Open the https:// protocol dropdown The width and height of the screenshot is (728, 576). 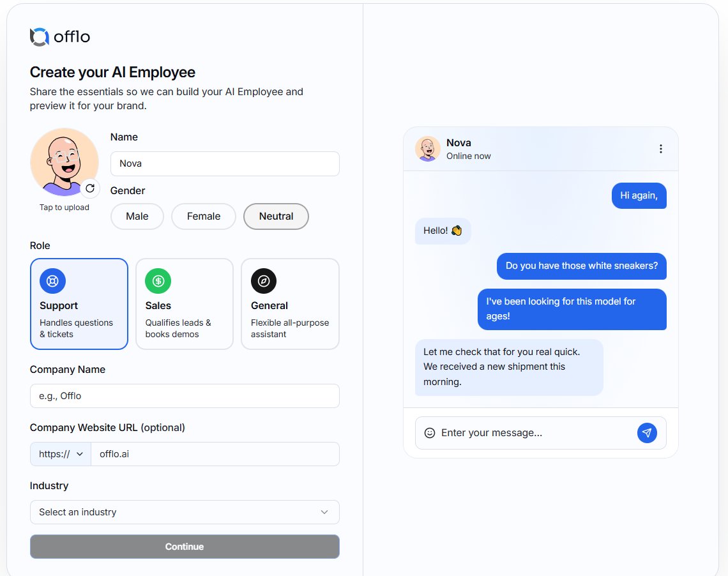[x=61, y=454]
